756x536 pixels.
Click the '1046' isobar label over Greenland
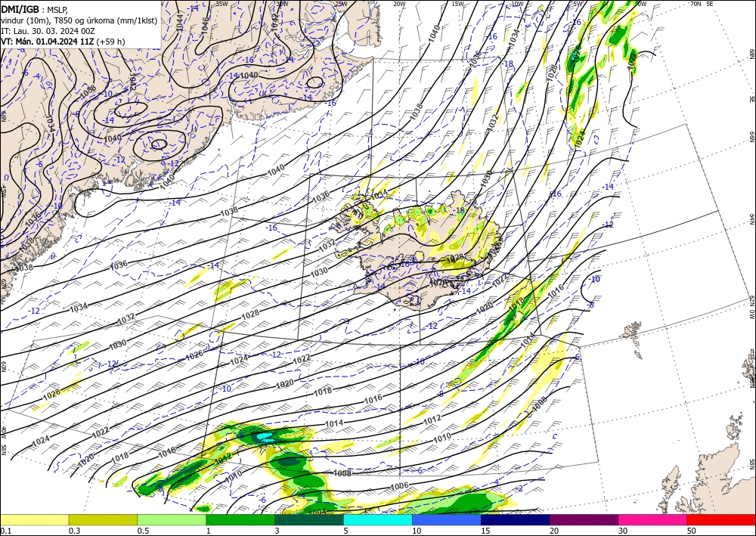click(x=205, y=26)
